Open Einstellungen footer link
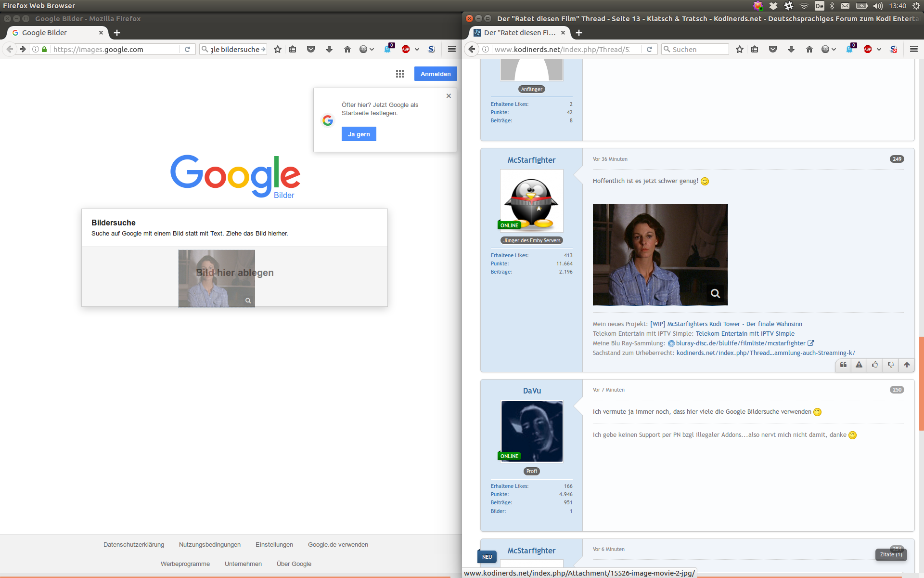This screenshot has width=924, height=578. point(274,545)
